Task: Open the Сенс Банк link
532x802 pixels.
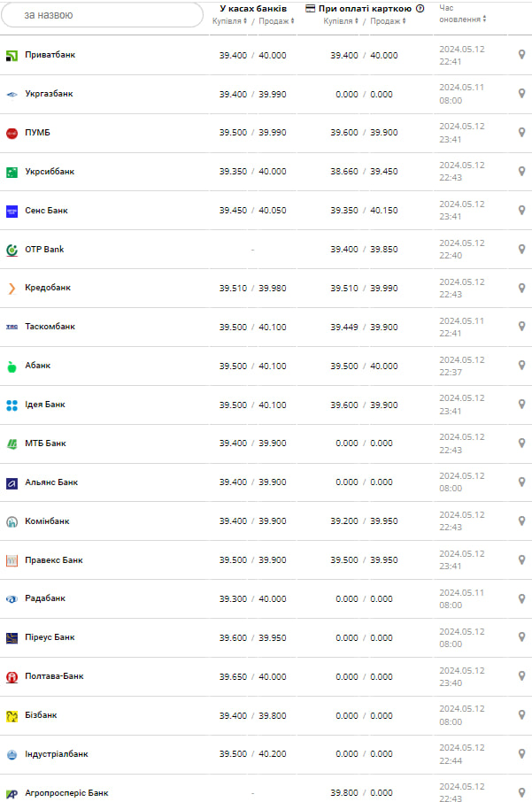Action: pos(46,211)
